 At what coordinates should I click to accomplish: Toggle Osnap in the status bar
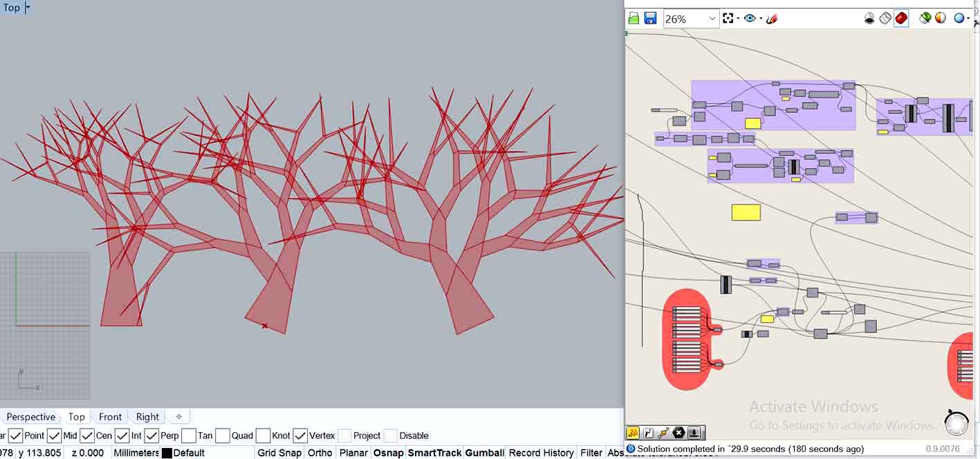388,453
